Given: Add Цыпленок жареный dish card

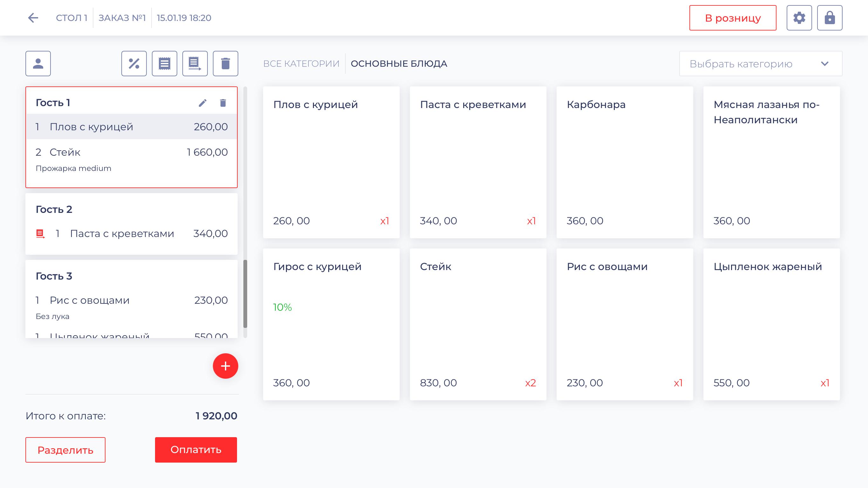Looking at the screenshot, I should tap(772, 325).
